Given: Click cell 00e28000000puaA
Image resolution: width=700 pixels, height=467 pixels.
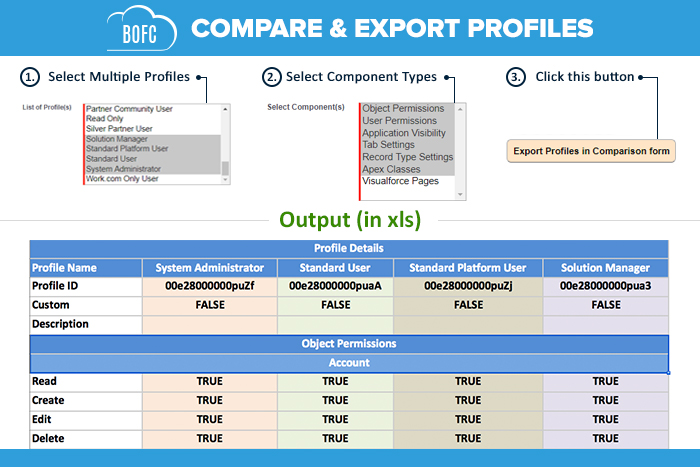Looking at the screenshot, I should (335, 286).
